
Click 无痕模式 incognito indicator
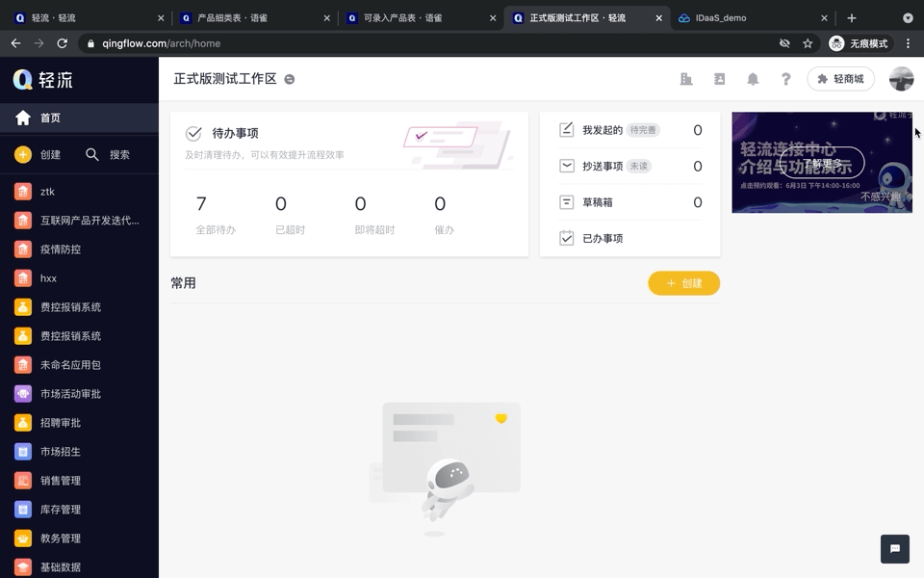pos(860,43)
